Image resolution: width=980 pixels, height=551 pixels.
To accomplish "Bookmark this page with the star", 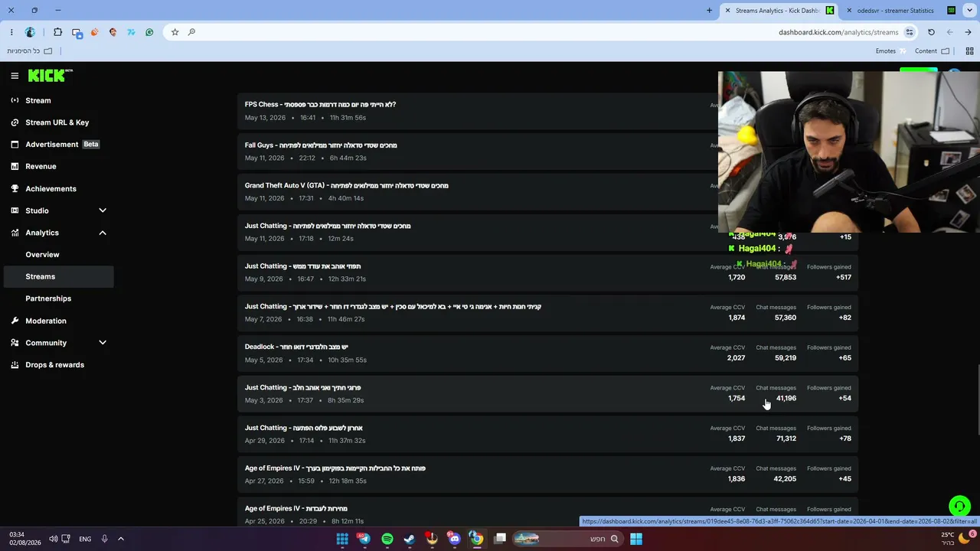I will coord(175,32).
